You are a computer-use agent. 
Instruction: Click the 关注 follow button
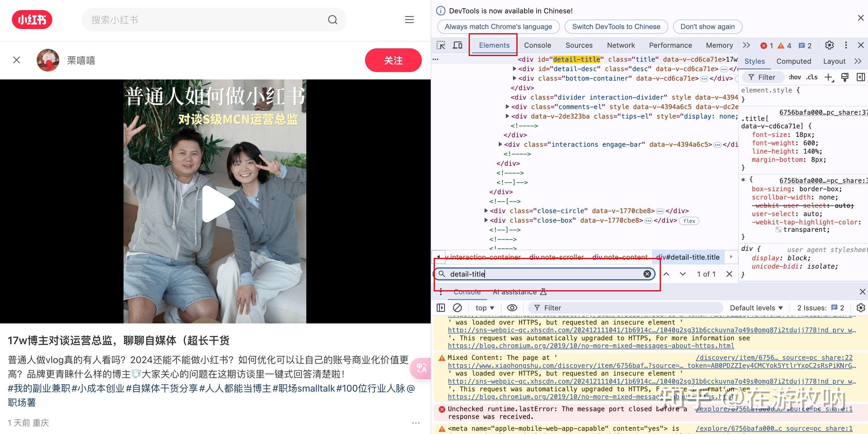click(394, 60)
